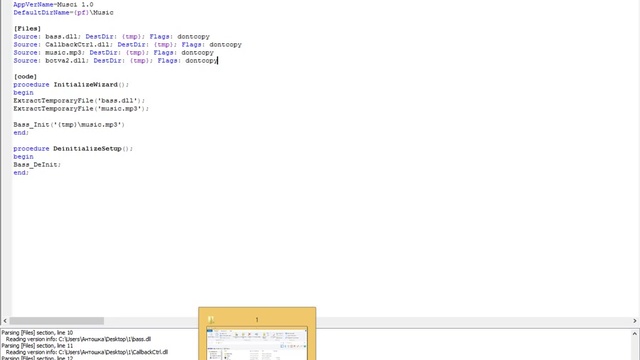Image resolution: width=640 pixels, height=360 pixels.
Task: Click 'Parsing [Files] section, line 11' output
Action: point(37,346)
